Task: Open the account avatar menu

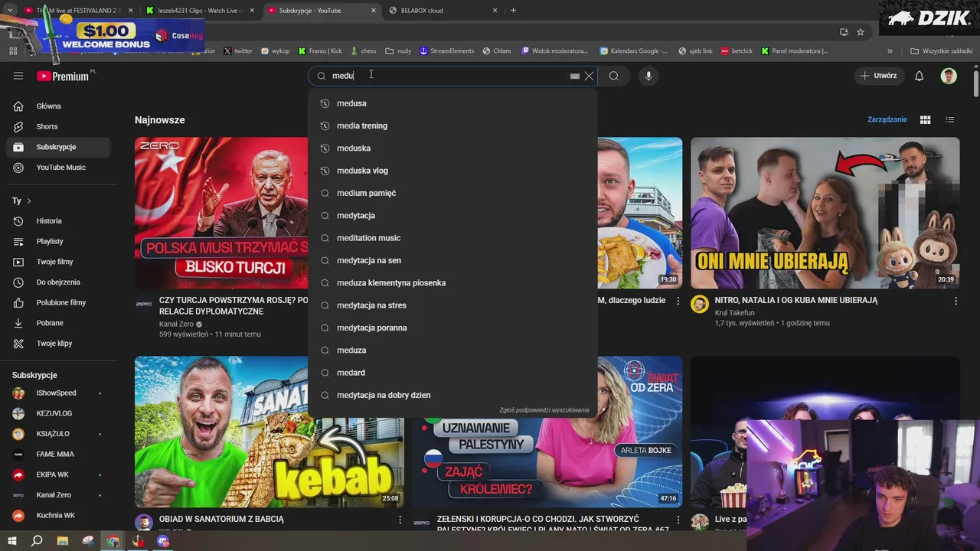Action: (x=949, y=76)
